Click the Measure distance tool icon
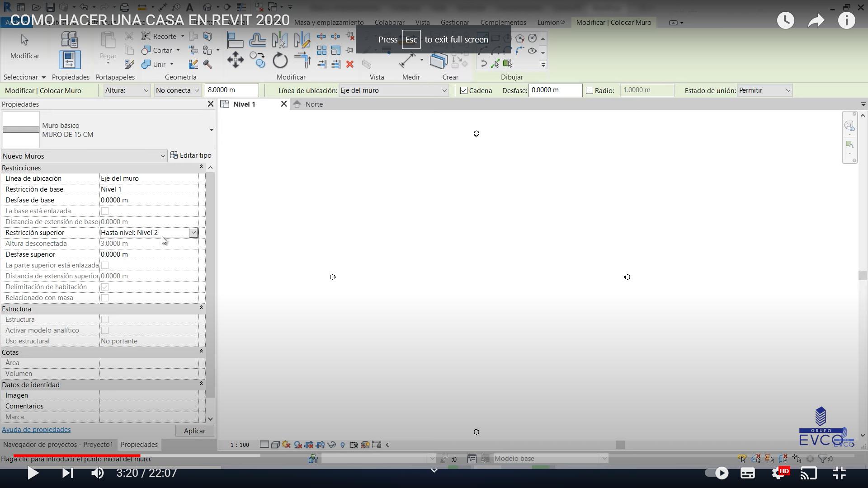The width and height of the screenshot is (868, 488). (406, 61)
